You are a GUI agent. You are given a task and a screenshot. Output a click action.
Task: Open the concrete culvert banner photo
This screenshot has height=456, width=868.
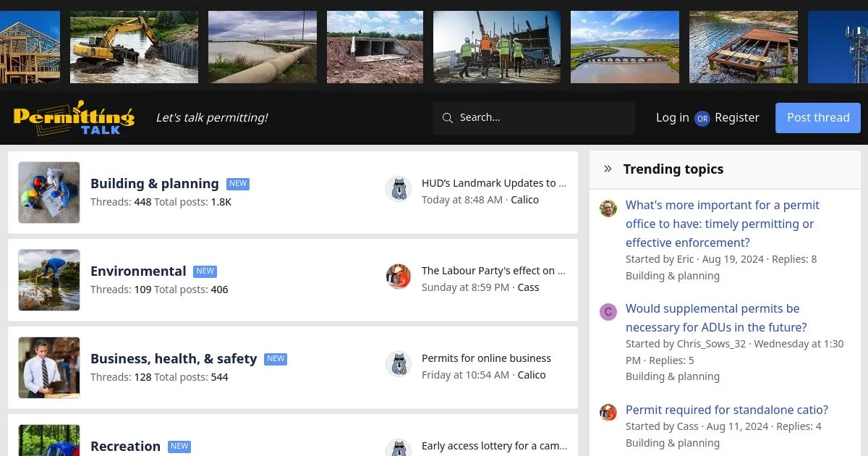375,47
